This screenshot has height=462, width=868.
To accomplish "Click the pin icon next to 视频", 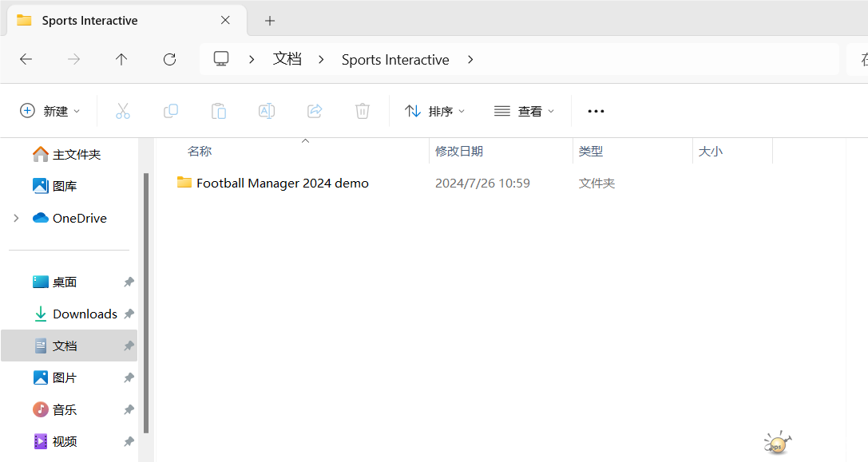I will [x=129, y=441].
